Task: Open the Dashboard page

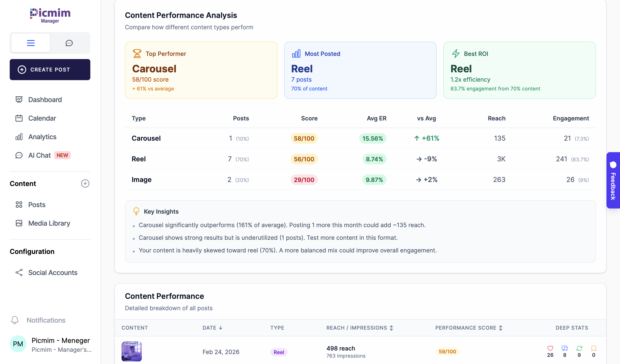Action: coord(45,100)
